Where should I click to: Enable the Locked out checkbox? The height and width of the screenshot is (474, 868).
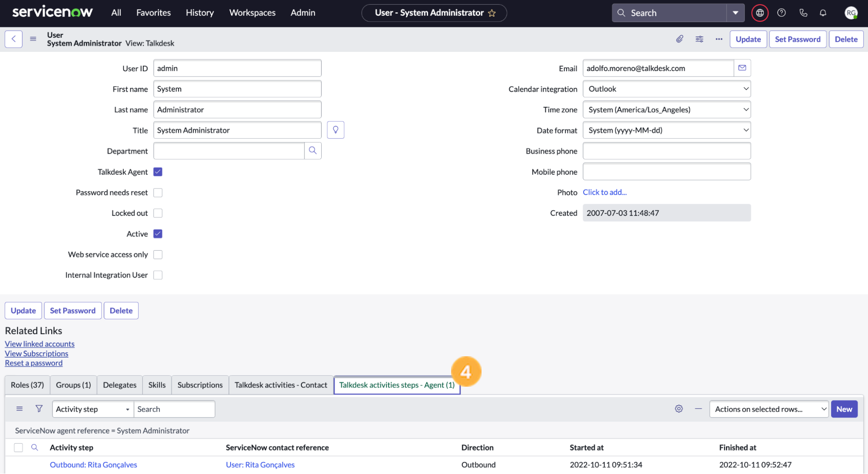(158, 213)
